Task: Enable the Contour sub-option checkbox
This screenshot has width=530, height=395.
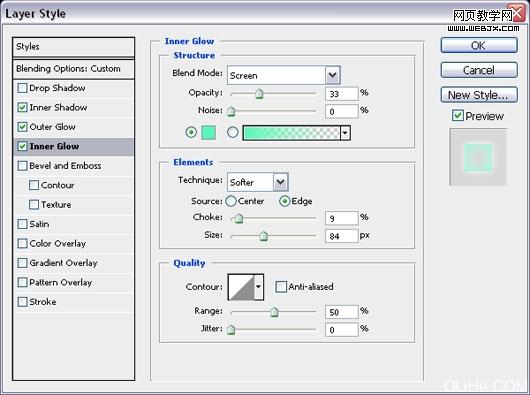Action: pyautogui.click(x=34, y=185)
